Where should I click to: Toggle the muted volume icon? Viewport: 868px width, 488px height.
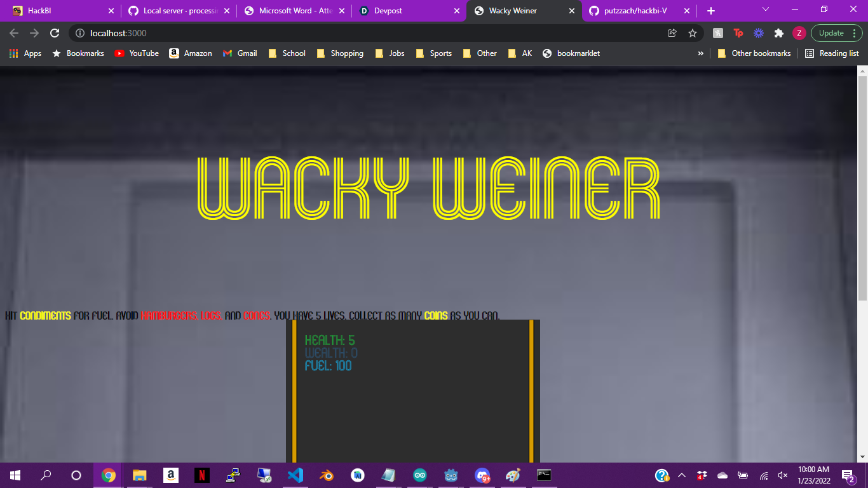point(782,475)
